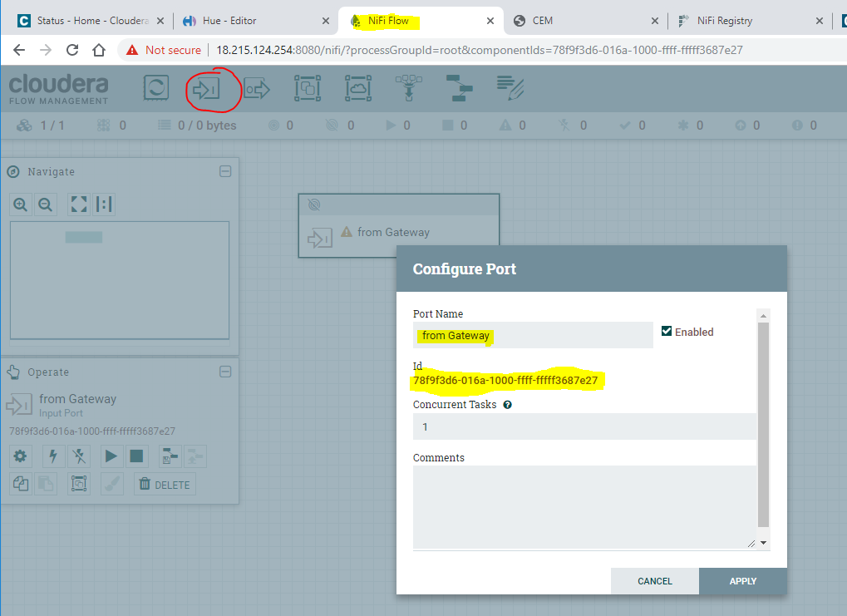Stop the port with the stop button
This screenshot has width=847, height=616.
[136, 456]
